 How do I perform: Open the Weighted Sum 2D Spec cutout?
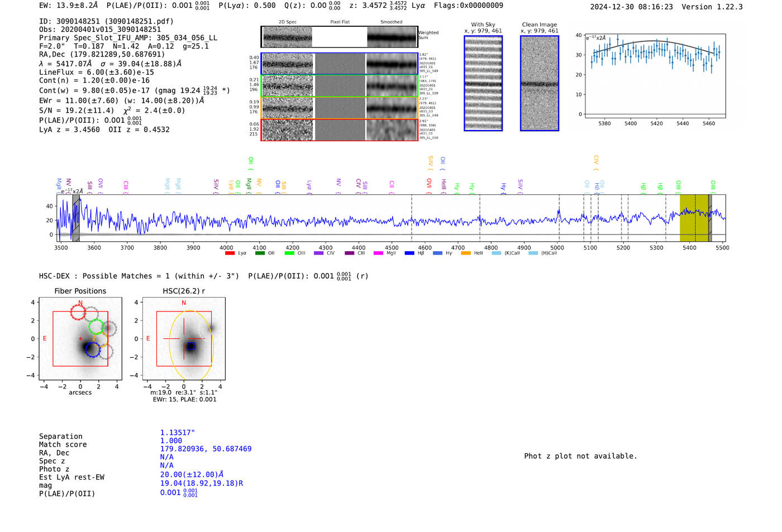pos(287,37)
